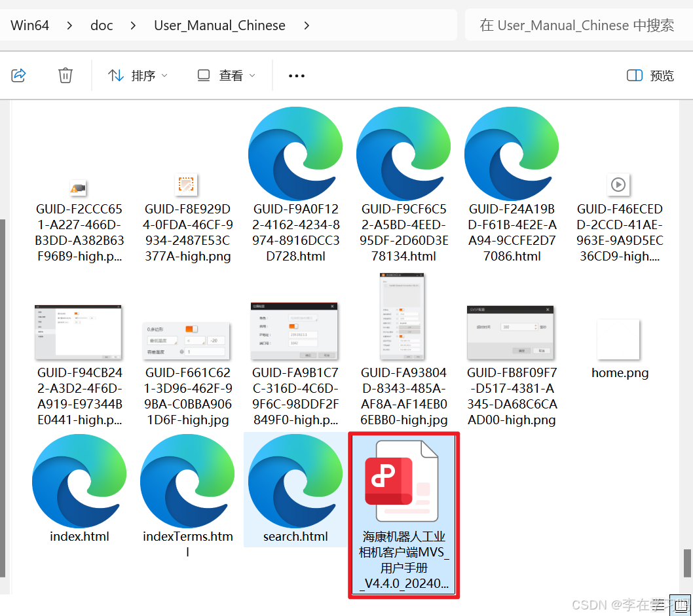Select GUID-F24A19BD html Edge icon
This screenshot has height=616, width=693.
click(512, 153)
